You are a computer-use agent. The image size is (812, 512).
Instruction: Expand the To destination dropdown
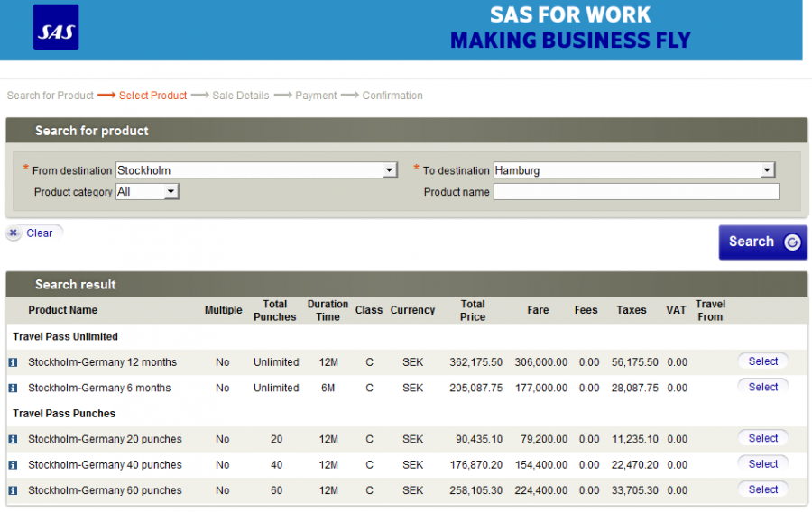click(x=767, y=170)
